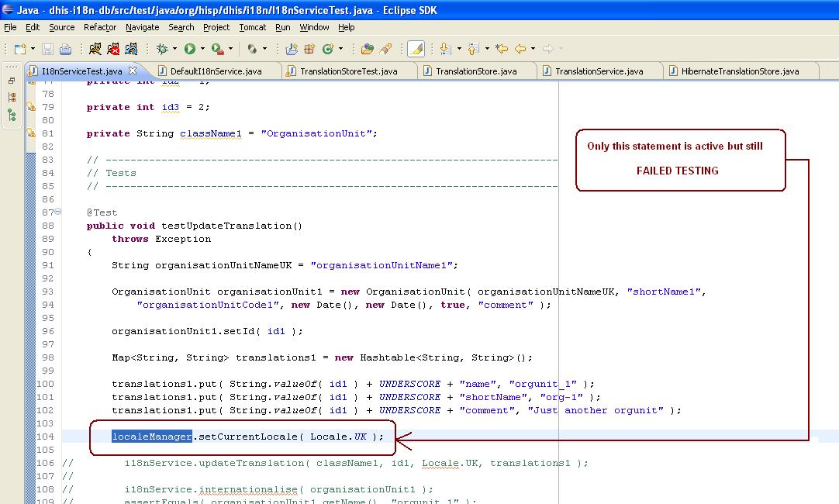Open the Hierarchy fast view in left sidebar
This screenshot has width=839, height=504.
[12, 115]
